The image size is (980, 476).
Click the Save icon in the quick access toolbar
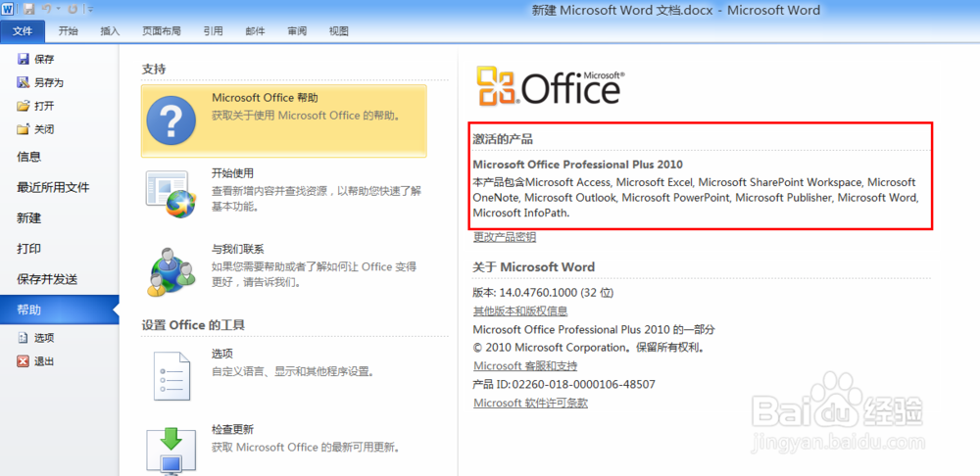(x=28, y=9)
